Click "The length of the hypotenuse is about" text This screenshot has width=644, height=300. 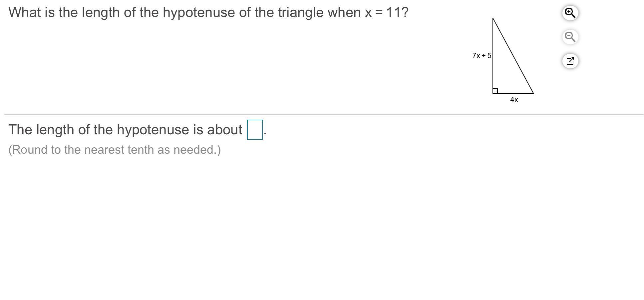tap(125, 130)
